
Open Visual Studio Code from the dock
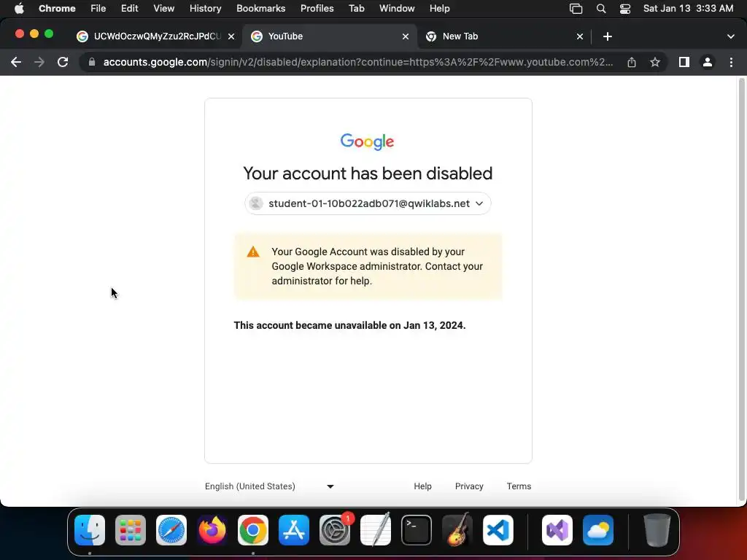click(498, 530)
